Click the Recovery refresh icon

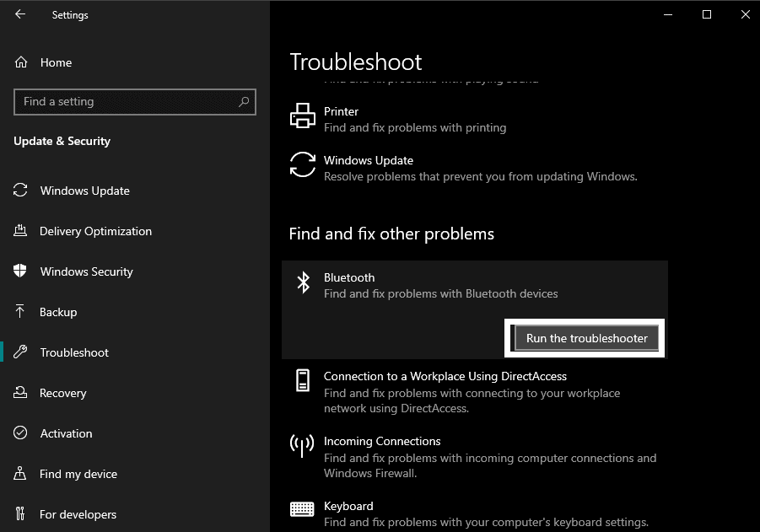point(19,393)
